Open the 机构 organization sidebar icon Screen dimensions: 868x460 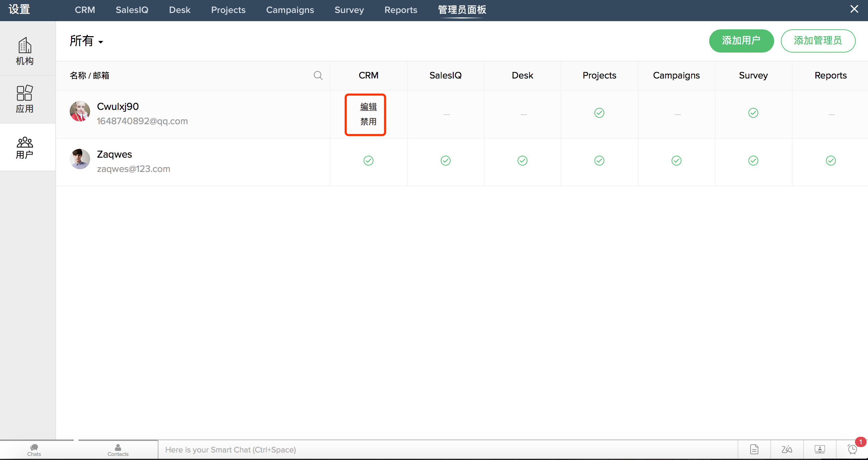point(25,51)
